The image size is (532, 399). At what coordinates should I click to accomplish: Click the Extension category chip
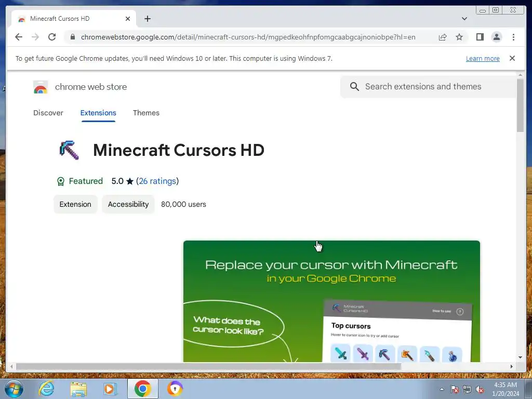[x=75, y=204]
